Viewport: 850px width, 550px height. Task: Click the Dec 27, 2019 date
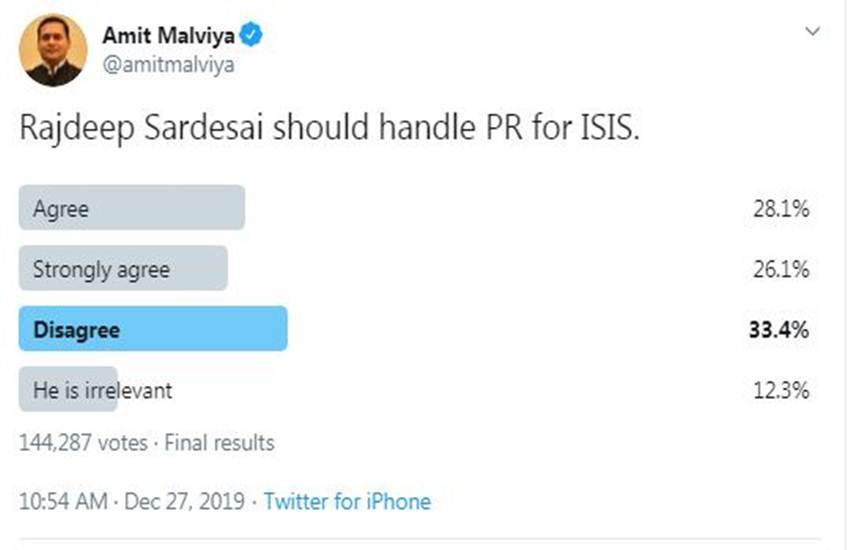(x=187, y=501)
